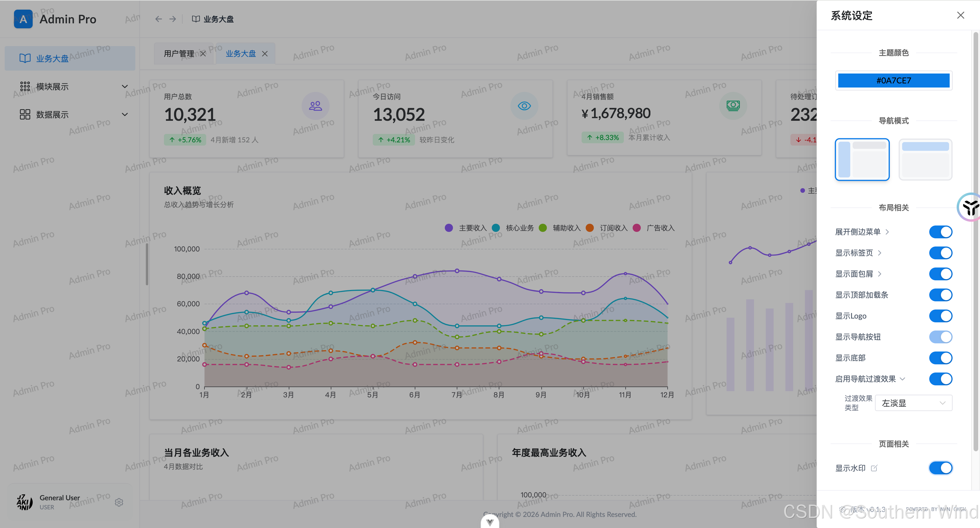This screenshot has height=528, width=980.
Task: Click the eye icon in 今日访问 card
Action: (x=524, y=106)
